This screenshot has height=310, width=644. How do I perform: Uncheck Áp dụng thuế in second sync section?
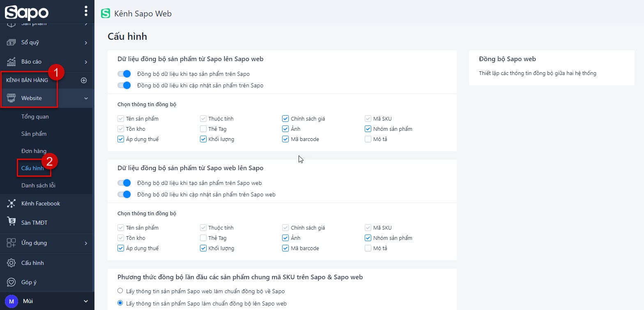[121, 248]
